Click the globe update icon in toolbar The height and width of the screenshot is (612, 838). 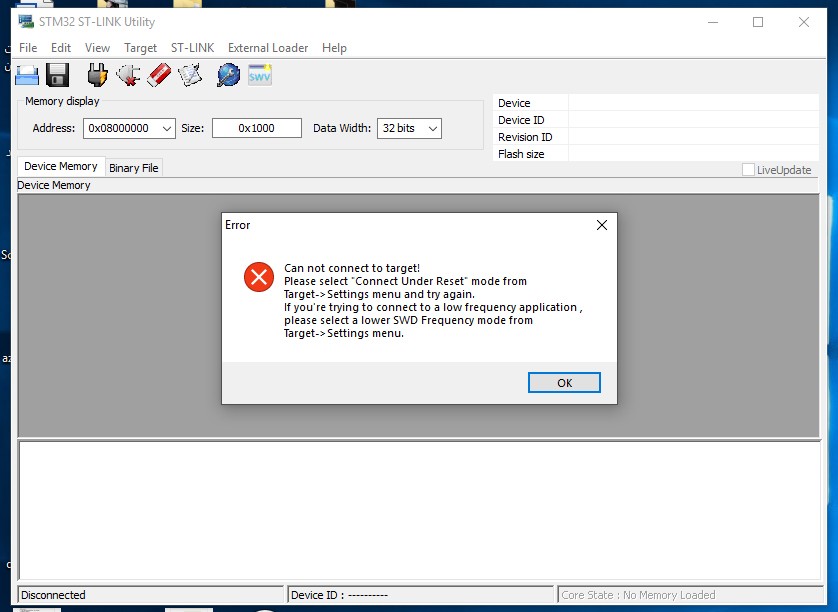point(228,75)
